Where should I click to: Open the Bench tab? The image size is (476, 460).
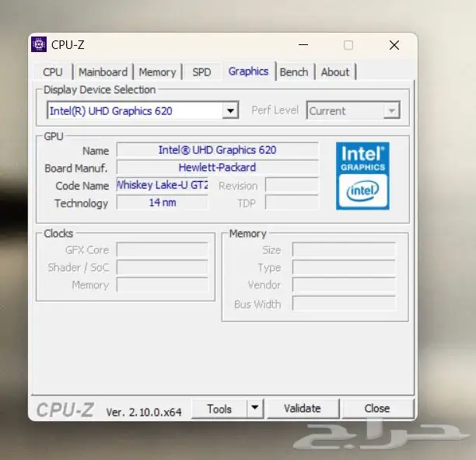point(294,72)
